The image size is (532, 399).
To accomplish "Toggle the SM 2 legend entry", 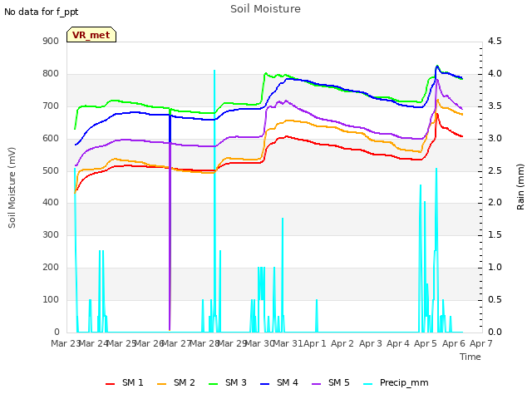I will (x=176, y=383).
